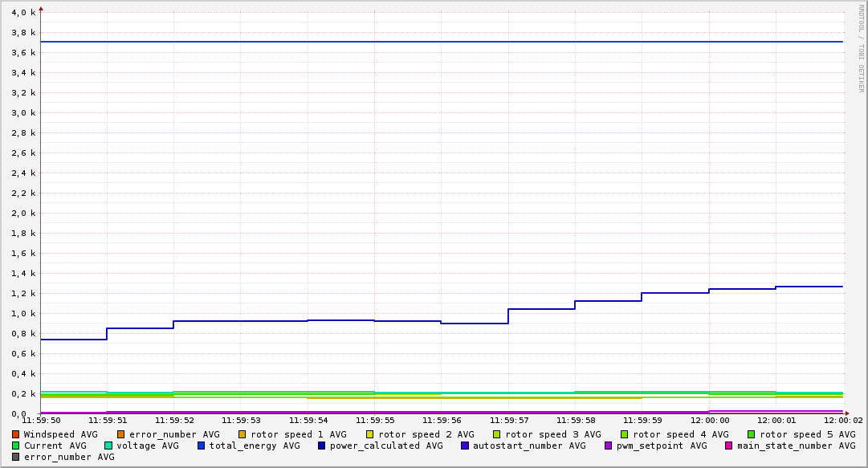Image resolution: width=868 pixels, height=468 pixels.
Task: Click the flat blue total_energy line
Action: (x=442, y=42)
